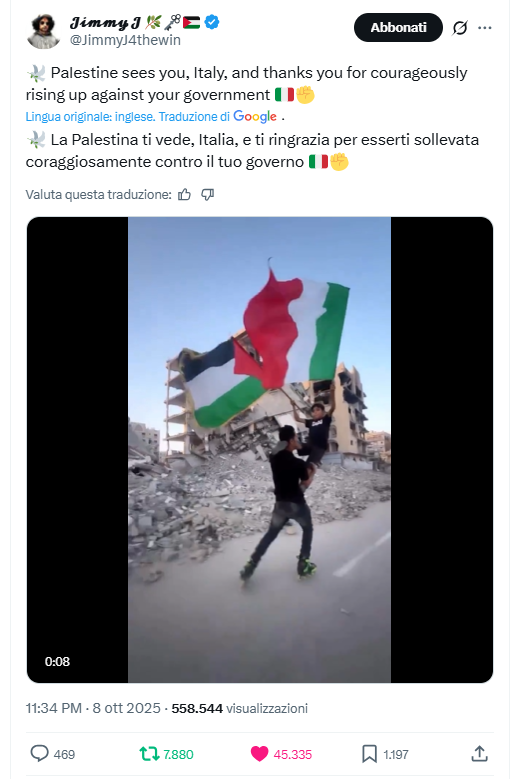Viewport: 511px width, 779px height.
Task: Rate the translation with thumbs up
Action: point(184,195)
